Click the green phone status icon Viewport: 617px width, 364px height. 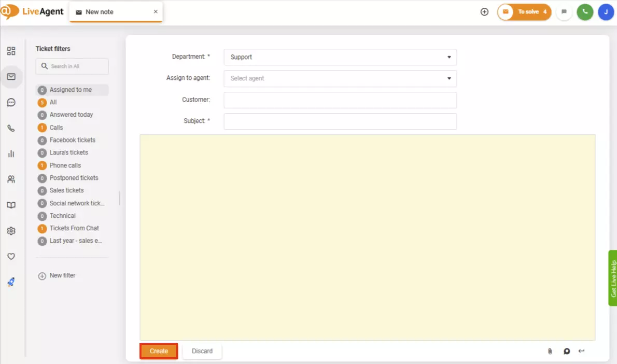point(585,11)
